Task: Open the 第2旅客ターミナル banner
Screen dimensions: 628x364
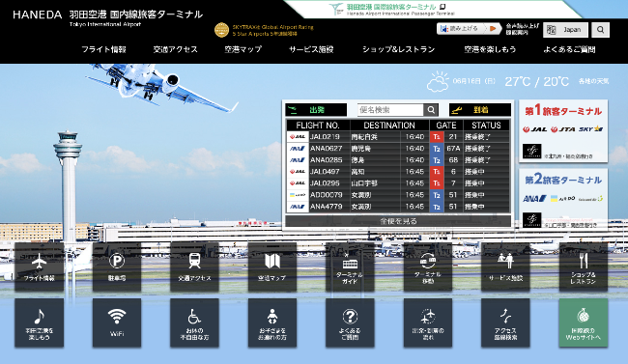Action: click(563, 199)
